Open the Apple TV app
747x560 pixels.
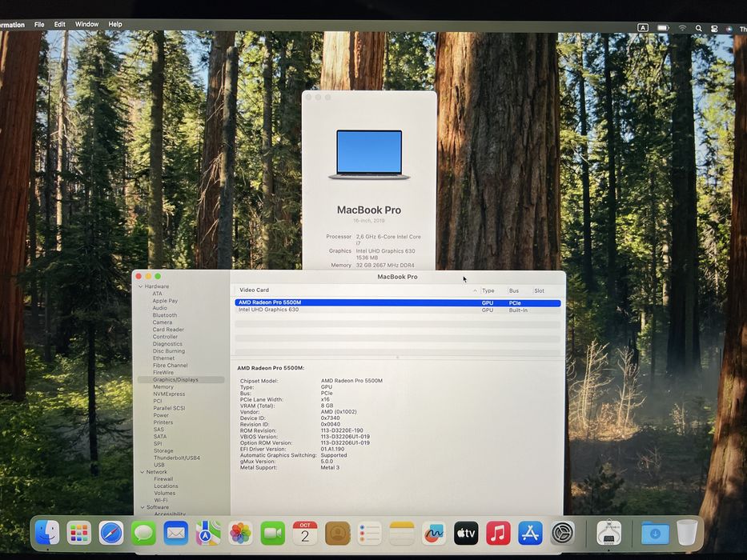click(x=466, y=533)
